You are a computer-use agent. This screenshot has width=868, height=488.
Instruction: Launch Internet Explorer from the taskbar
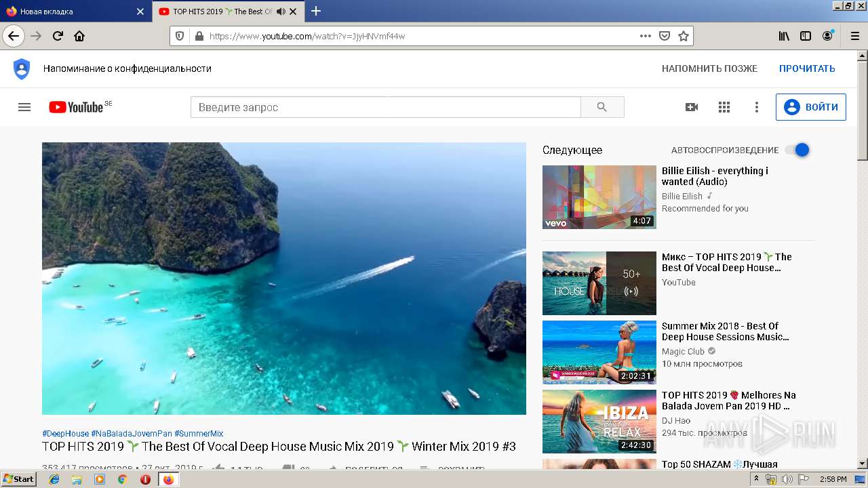[55, 479]
